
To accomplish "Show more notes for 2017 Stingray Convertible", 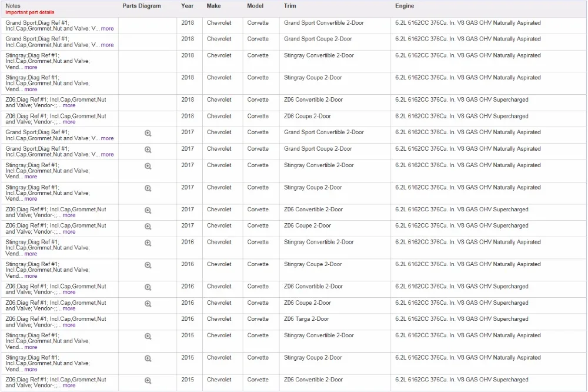I will pyautogui.click(x=31, y=177).
